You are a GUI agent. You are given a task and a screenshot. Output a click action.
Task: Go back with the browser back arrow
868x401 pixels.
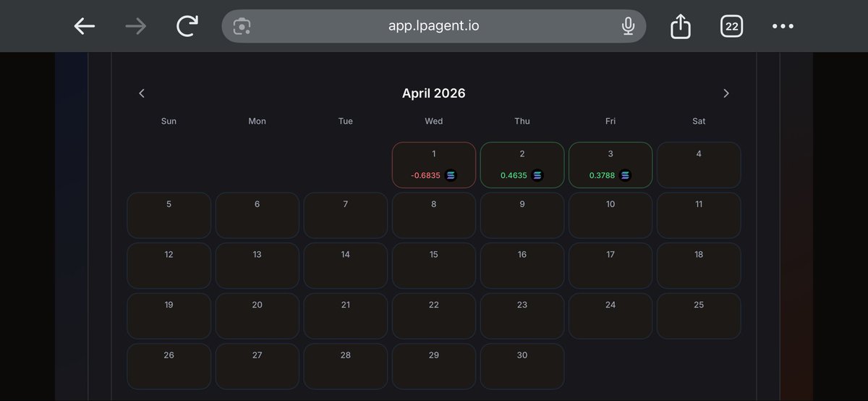pyautogui.click(x=85, y=27)
